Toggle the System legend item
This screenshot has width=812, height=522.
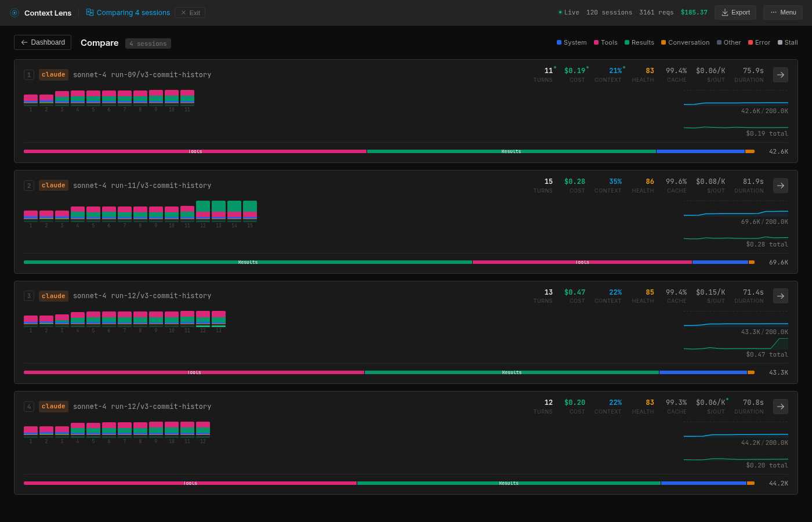[x=571, y=42]
